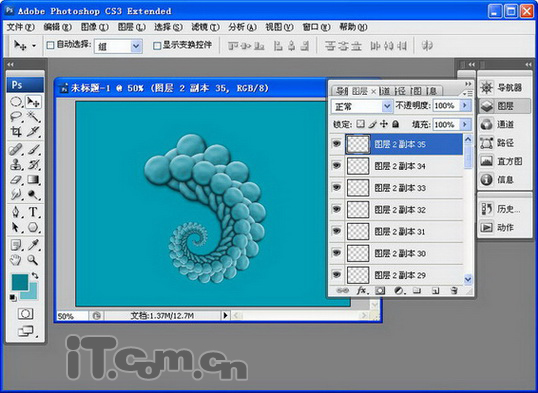
Task: Open the auto-select 组 dropdown
Action: pos(136,46)
